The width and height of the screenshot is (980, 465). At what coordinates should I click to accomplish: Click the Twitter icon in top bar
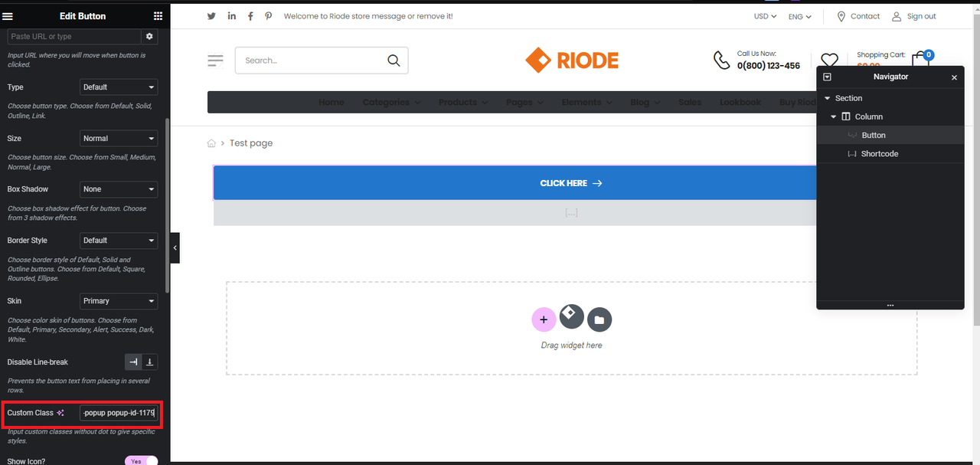coord(211,16)
